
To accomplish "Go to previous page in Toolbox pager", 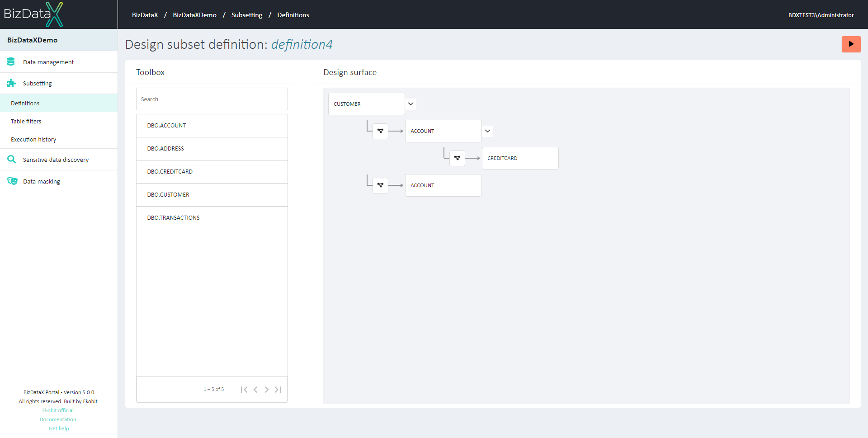I will (255, 390).
